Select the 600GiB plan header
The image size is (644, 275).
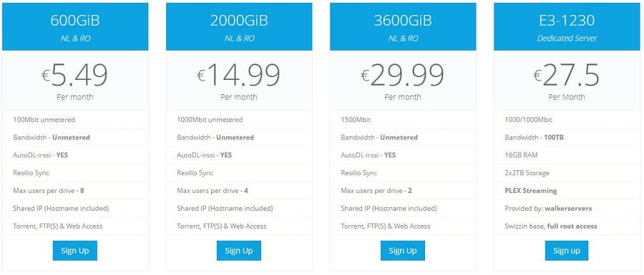click(75, 26)
